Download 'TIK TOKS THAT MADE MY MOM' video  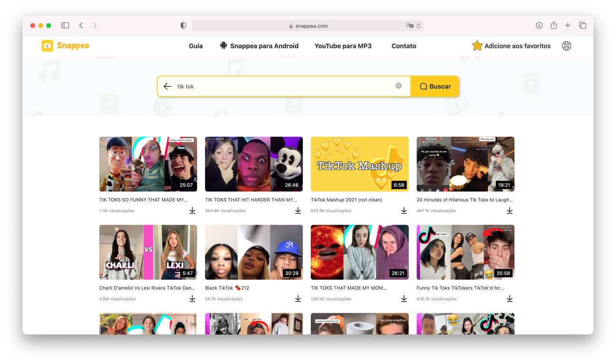404,299
